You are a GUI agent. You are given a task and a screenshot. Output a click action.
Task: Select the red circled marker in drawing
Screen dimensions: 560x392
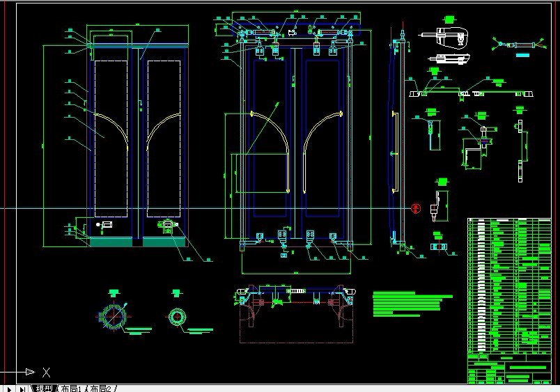click(416, 208)
